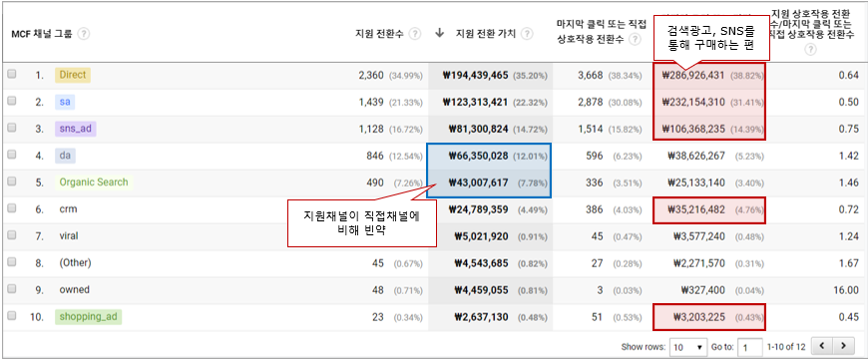Screen dimensions: 868x359
Task: Select value ₩3,203,225 in shopping_ad row
Action: pyautogui.click(x=699, y=317)
